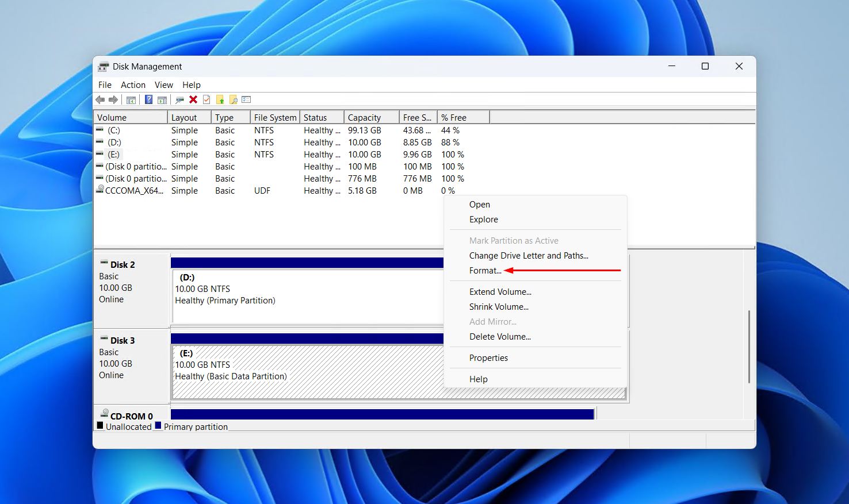Sort by the Type column header
The image size is (849, 504).
[231, 117]
